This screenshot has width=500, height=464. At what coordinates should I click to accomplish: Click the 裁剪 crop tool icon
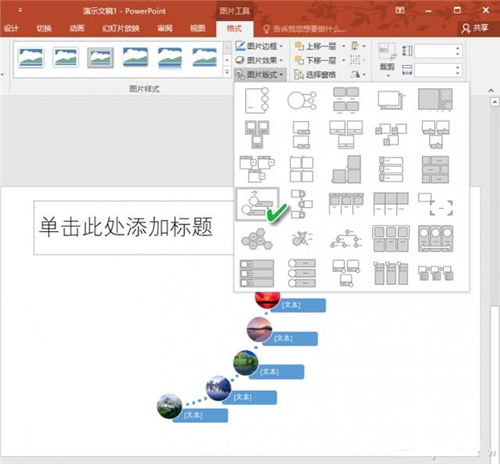click(x=387, y=52)
